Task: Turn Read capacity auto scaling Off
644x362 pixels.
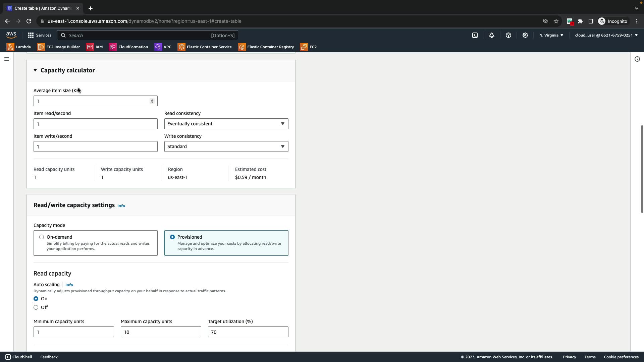Action: pos(36,307)
